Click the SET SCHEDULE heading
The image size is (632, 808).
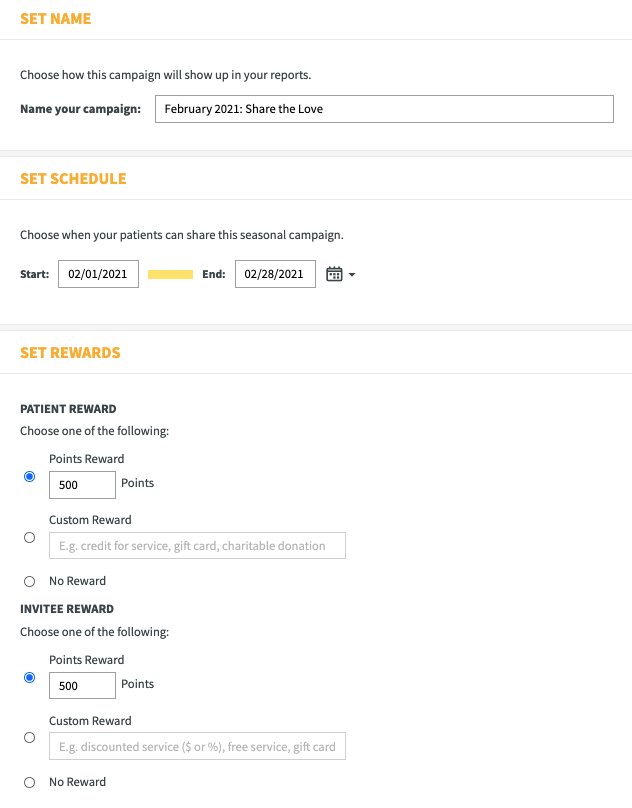coord(73,179)
